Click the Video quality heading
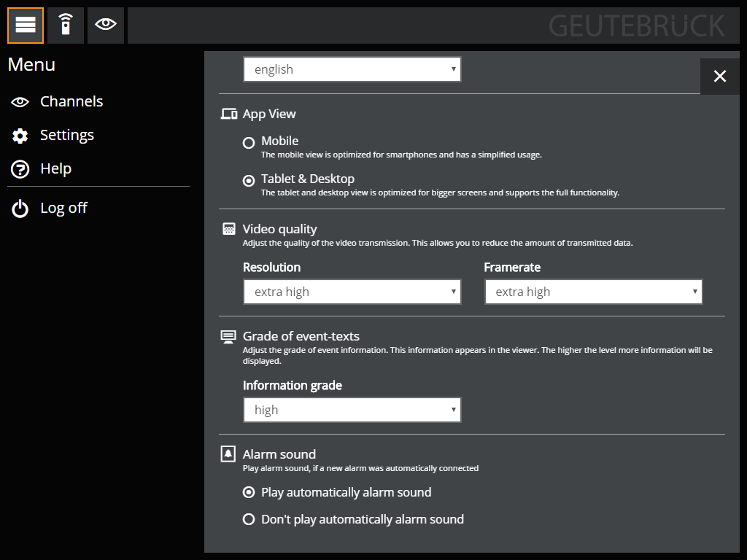The image size is (747, 560). coord(279,229)
